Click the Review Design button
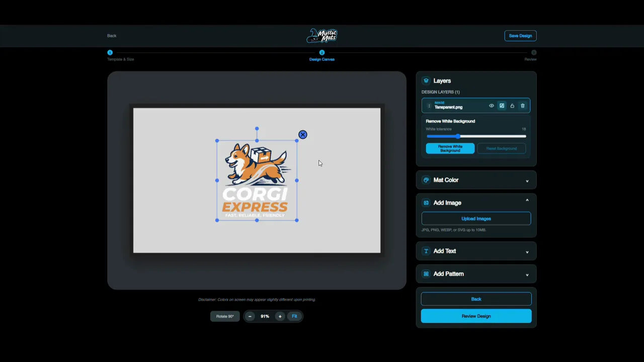Image resolution: width=644 pixels, height=362 pixels. pos(476,316)
